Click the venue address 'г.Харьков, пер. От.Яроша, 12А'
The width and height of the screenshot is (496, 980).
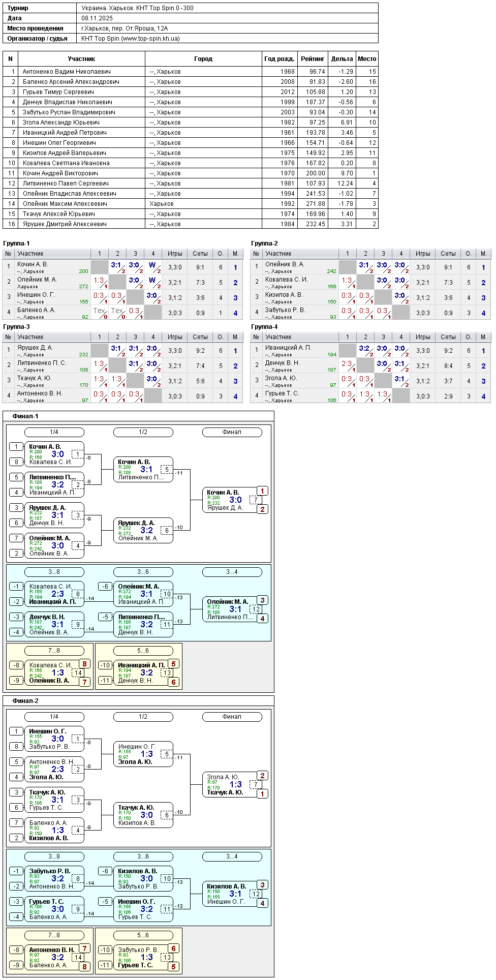pos(125,28)
